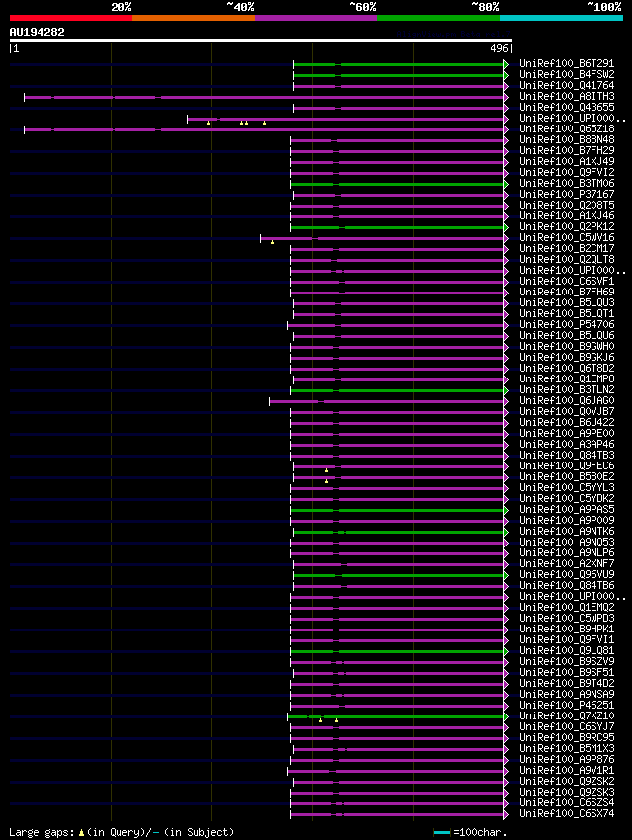This screenshot has width=632, height=840.
Task: Click the yellow gap marker icon in the legend
Action: 81,833
